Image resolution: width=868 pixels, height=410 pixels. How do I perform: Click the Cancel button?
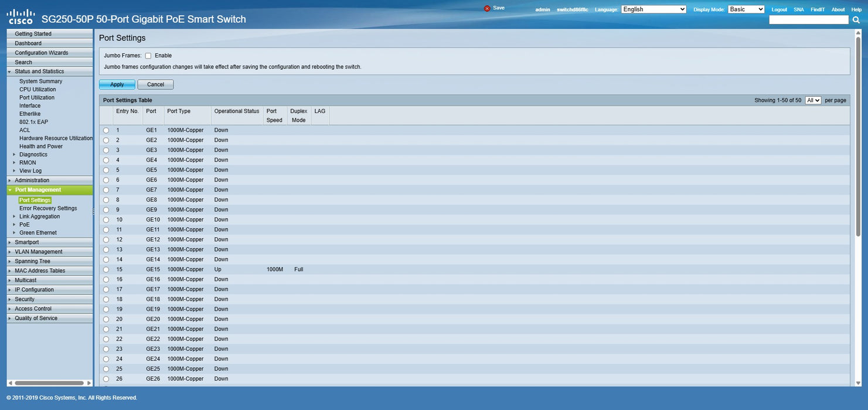[x=155, y=84]
